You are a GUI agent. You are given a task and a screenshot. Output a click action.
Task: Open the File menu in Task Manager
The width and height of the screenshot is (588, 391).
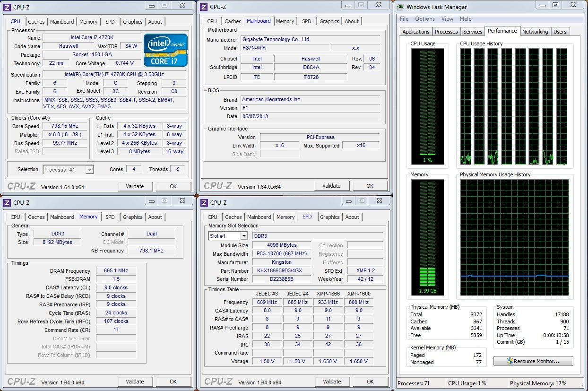(x=404, y=19)
